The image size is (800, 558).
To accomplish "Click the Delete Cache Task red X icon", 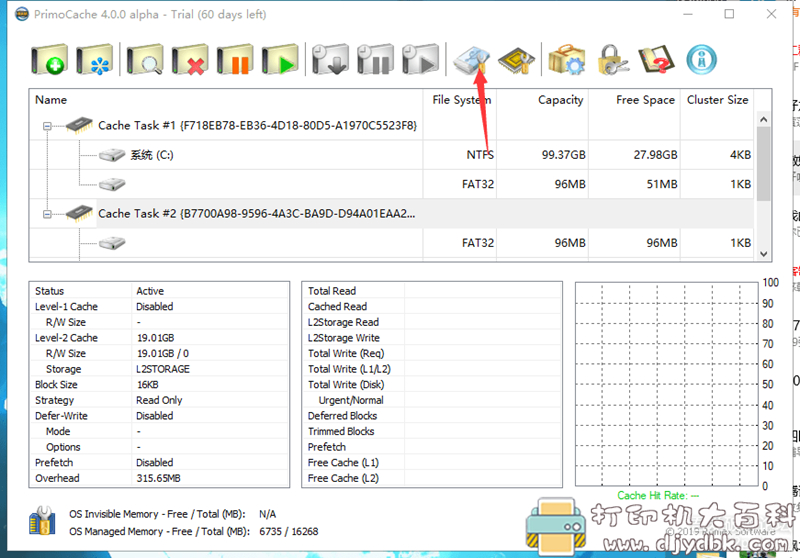I will (x=190, y=59).
